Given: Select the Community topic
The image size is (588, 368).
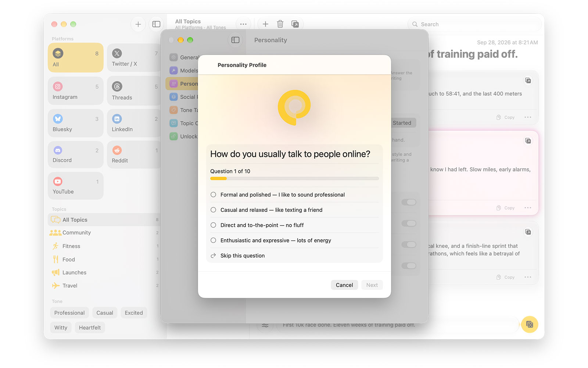Looking at the screenshot, I should (x=104, y=233).
